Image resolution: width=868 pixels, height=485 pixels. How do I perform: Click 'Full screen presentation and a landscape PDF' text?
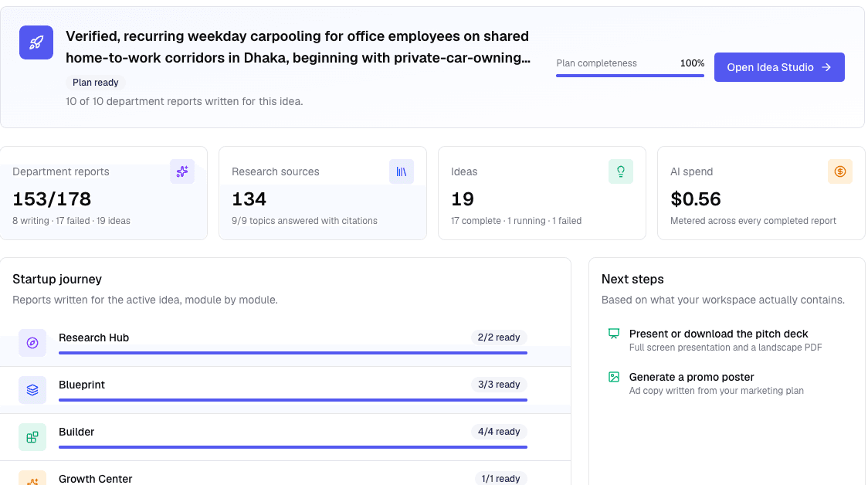click(x=725, y=347)
